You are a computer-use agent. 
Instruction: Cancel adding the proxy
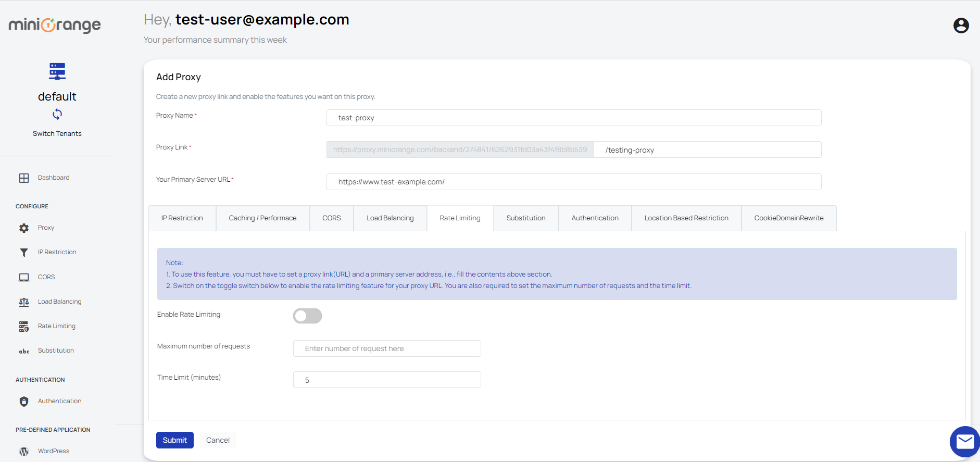pyautogui.click(x=218, y=440)
